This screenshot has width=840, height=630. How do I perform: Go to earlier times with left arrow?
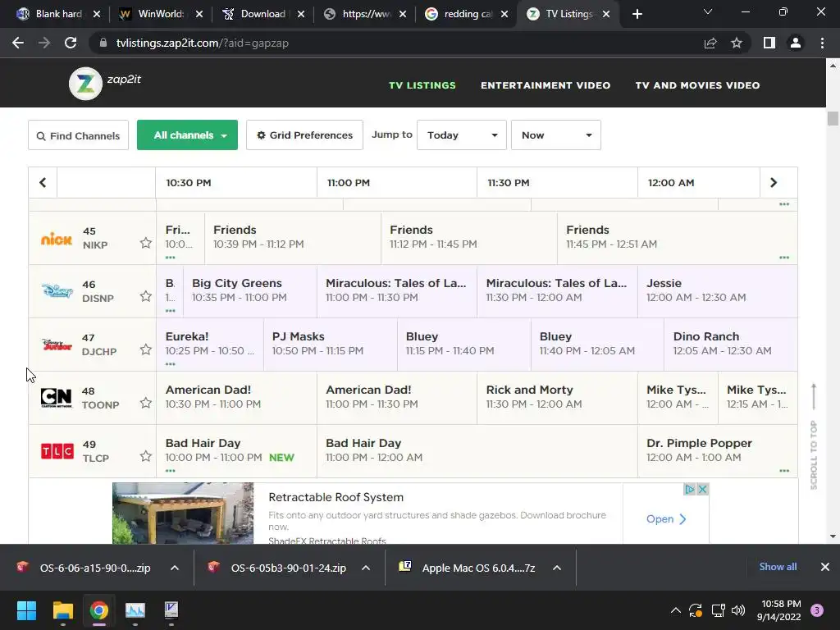43,183
